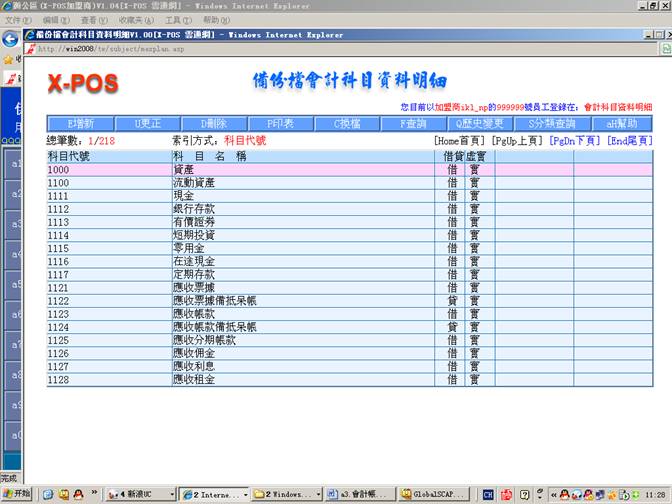Click the Q歷史變更 history button

(482, 124)
